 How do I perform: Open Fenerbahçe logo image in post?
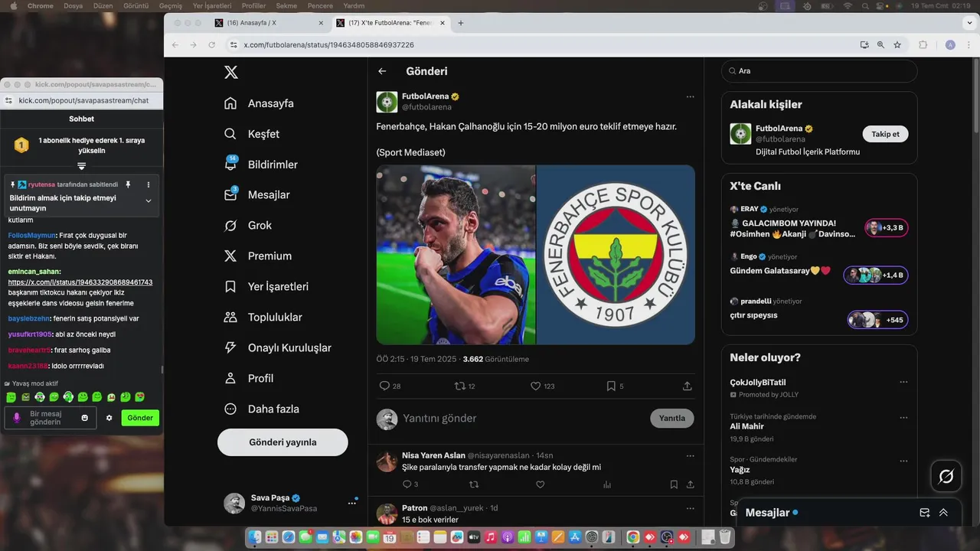pyautogui.click(x=616, y=255)
